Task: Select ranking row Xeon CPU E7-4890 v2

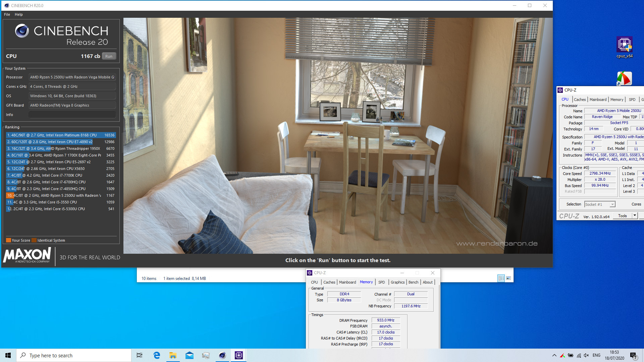Action: click(61, 142)
